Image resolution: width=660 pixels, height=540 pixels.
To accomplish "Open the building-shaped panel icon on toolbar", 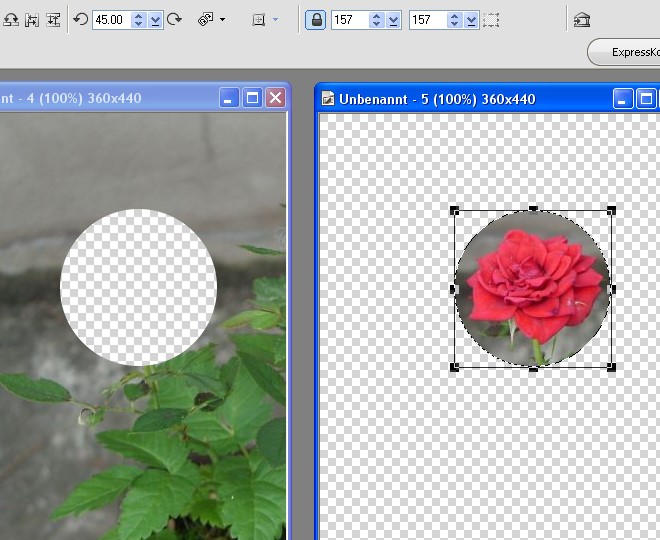I will click(582, 20).
